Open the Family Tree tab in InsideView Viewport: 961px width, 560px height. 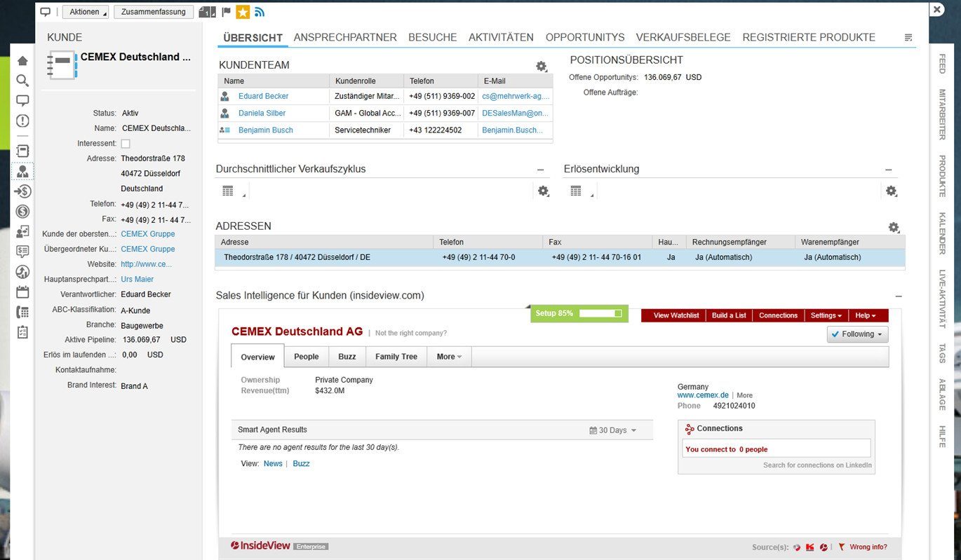[x=396, y=357]
